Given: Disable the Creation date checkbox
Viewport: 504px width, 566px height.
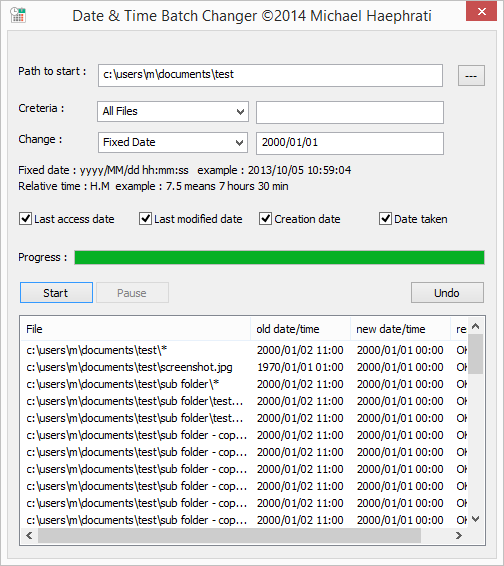Looking at the screenshot, I should [x=265, y=219].
